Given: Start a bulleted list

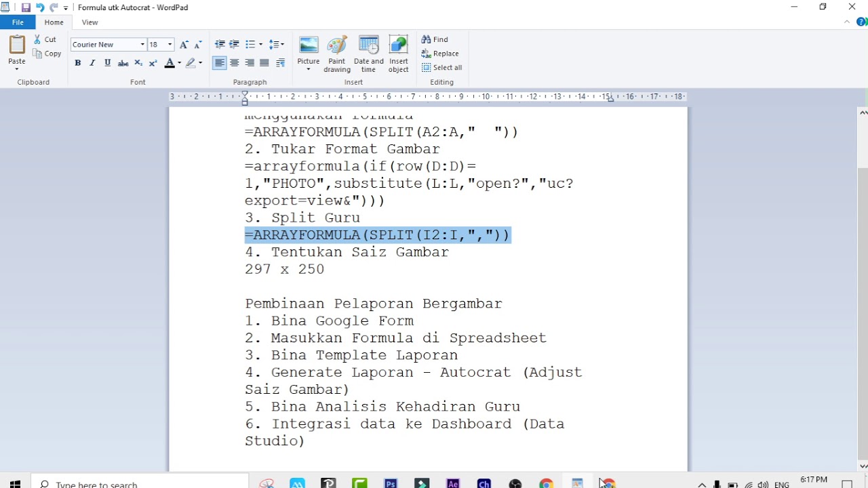Looking at the screenshot, I should click(250, 45).
